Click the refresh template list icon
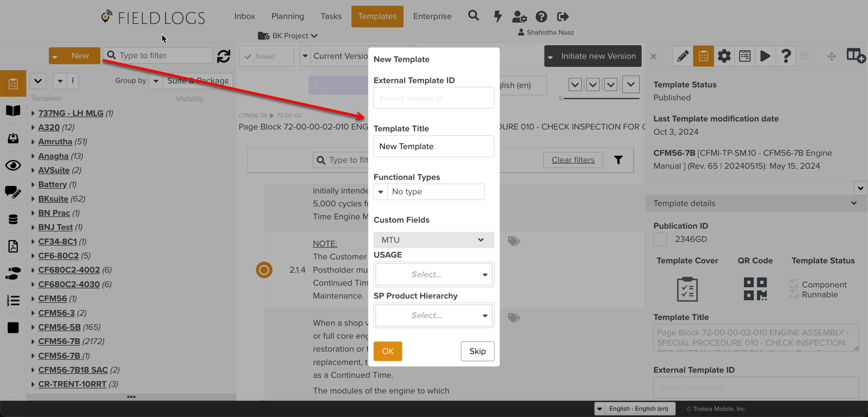The width and height of the screenshot is (868, 417). point(224,56)
